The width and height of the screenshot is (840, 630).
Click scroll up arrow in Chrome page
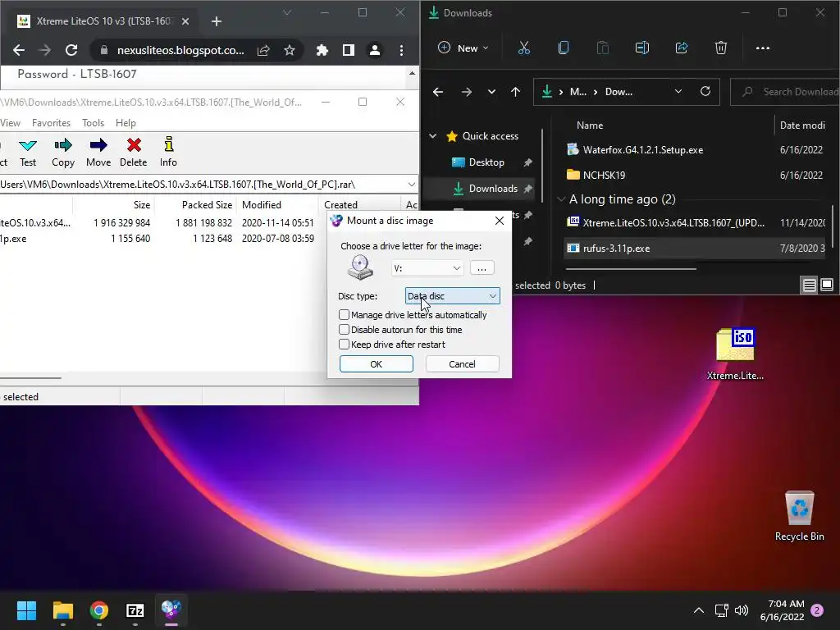coord(412,73)
